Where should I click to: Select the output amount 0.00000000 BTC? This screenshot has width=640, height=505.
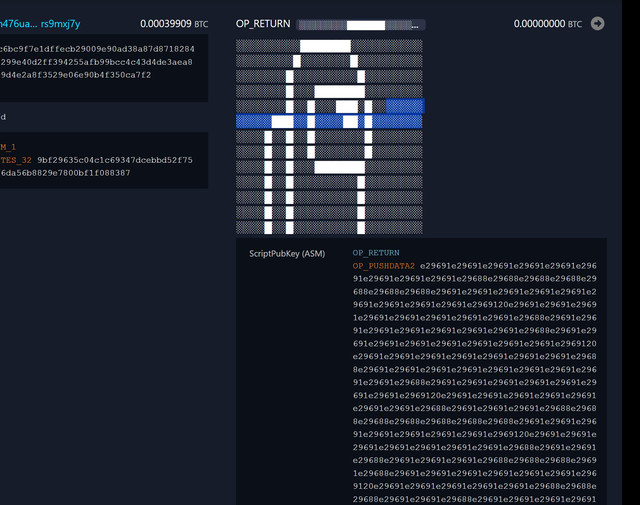click(x=548, y=24)
